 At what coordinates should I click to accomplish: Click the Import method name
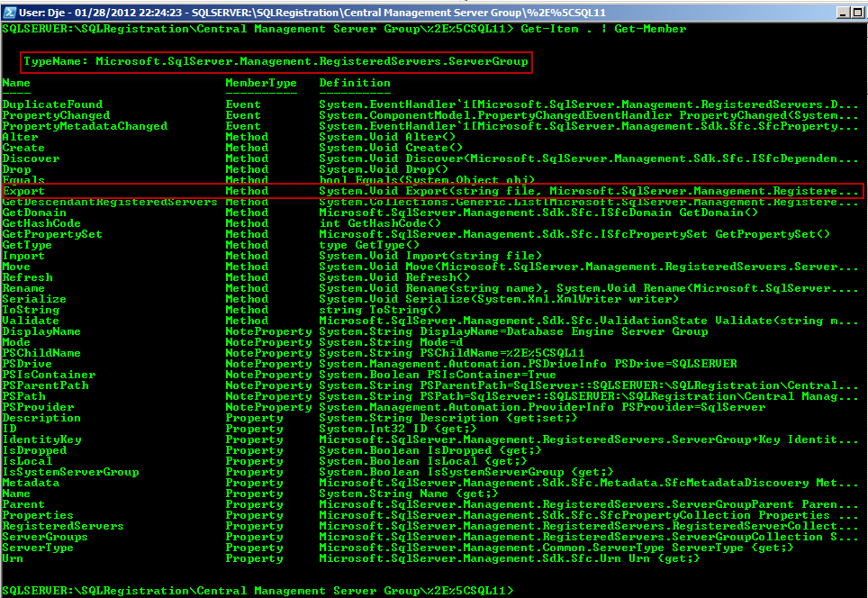coord(23,256)
